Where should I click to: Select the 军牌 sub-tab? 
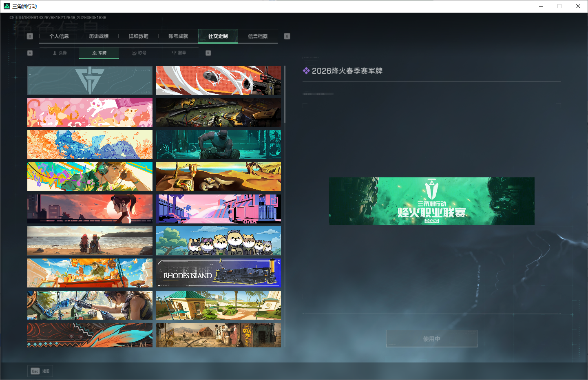[x=99, y=53]
